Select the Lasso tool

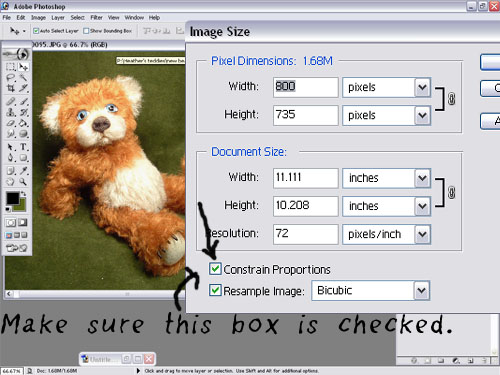tap(11, 78)
